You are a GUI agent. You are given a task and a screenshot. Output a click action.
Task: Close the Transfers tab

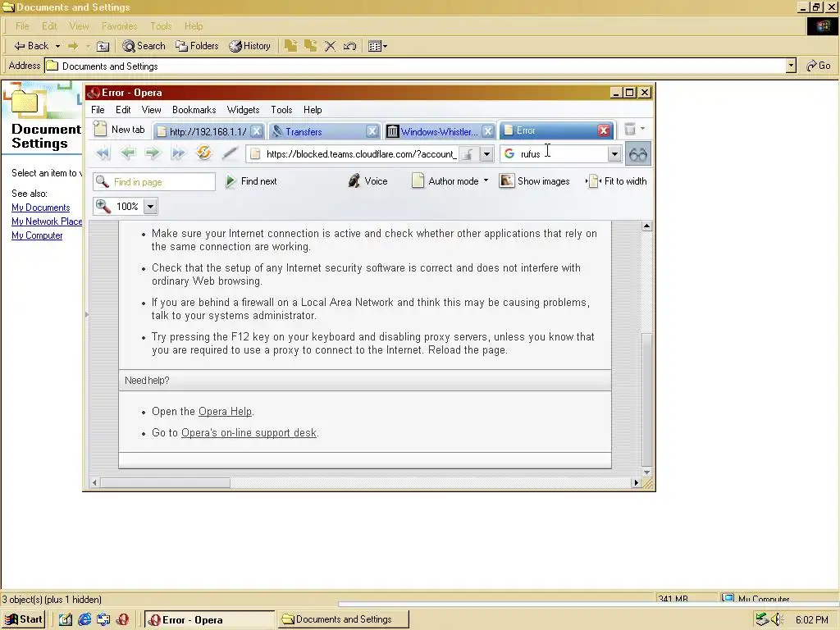pyautogui.click(x=372, y=131)
